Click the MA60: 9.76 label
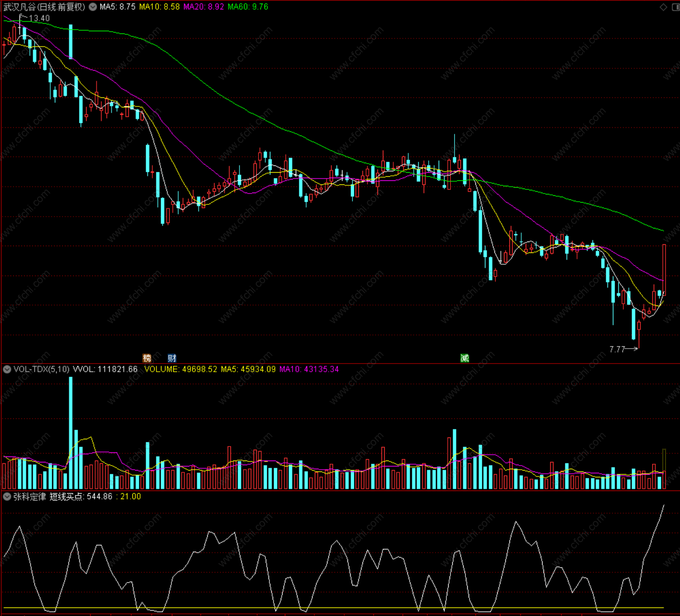The height and width of the screenshot is (616, 680). (248, 7)
